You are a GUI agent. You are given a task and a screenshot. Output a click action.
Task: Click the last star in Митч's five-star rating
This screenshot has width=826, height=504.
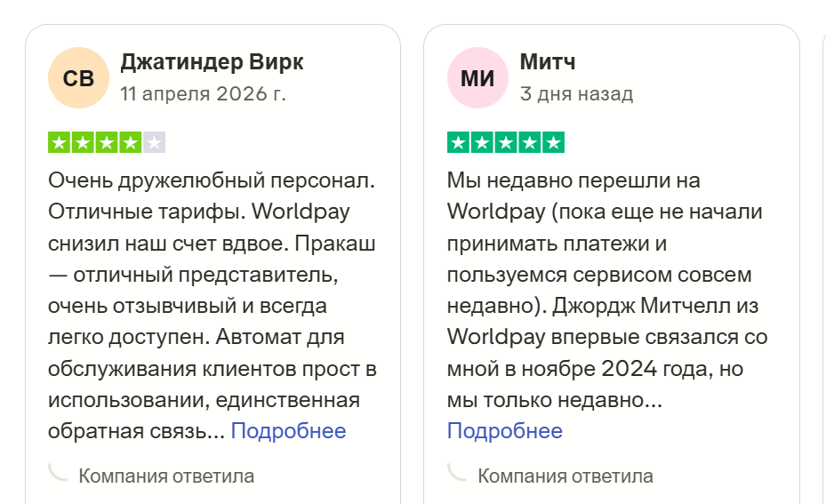(x=553, y=142)
